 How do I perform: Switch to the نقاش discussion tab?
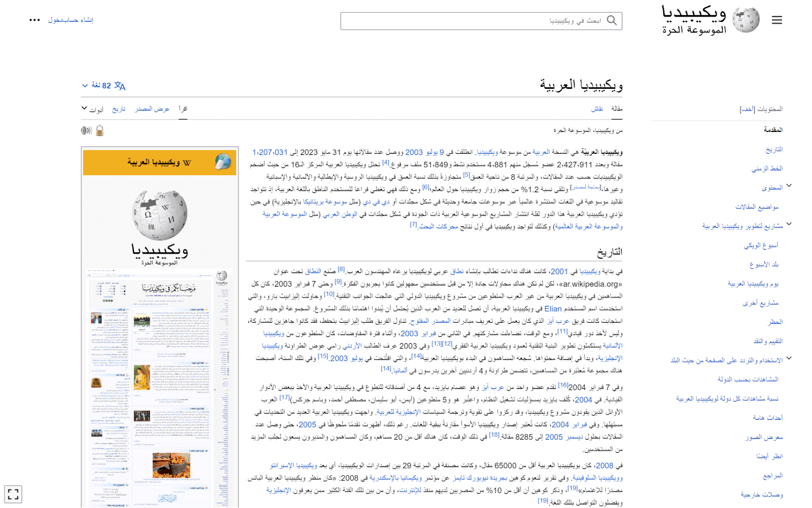(x=597, y=109)
